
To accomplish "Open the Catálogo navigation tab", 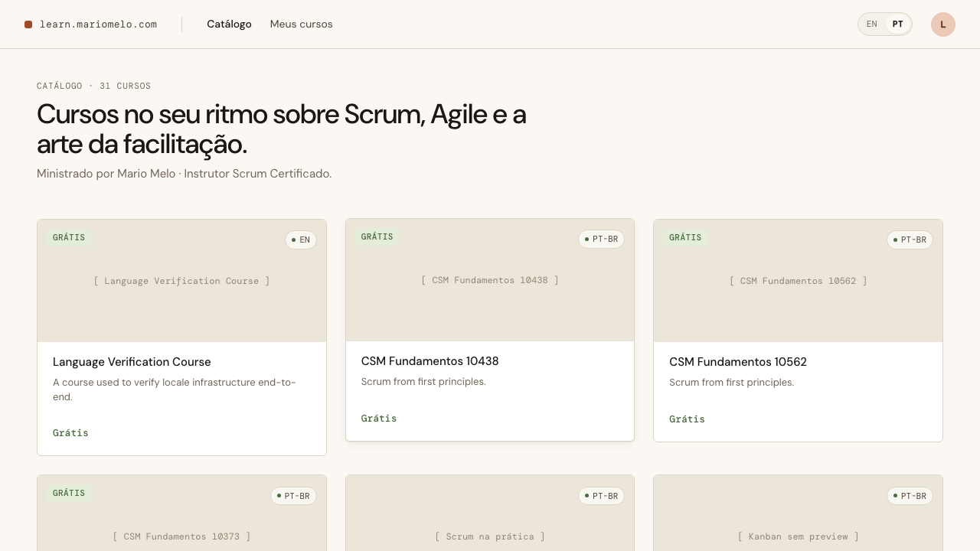I will click(229, 24).
